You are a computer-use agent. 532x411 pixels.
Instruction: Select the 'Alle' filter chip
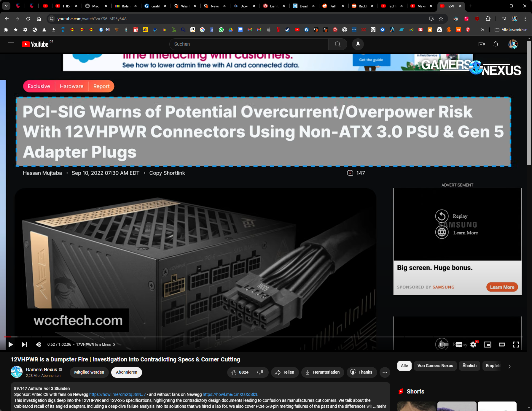(404, 366)
